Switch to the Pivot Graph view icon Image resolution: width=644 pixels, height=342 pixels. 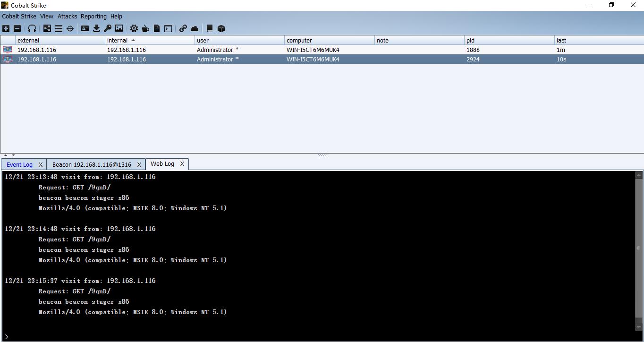coord(47,29)
